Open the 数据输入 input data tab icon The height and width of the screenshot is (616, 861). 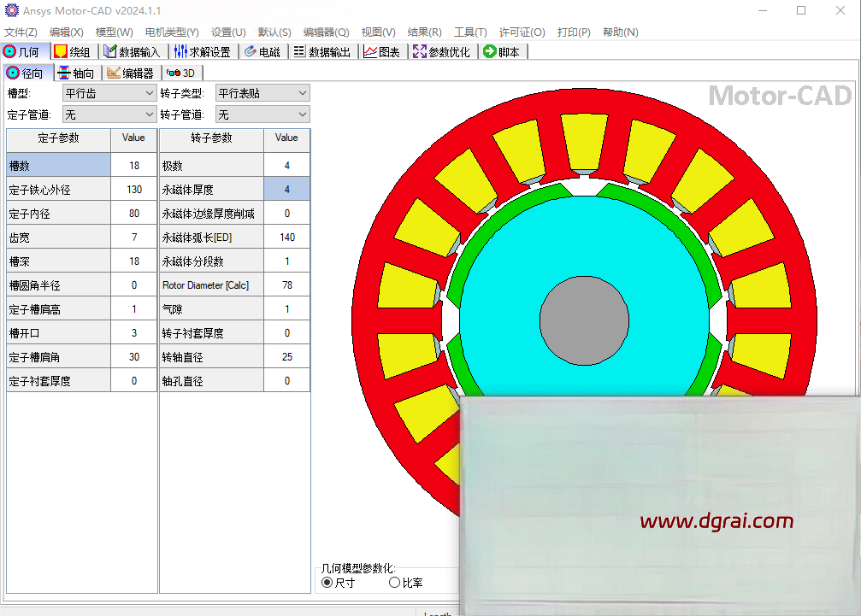pyautogui.click(x=110, y=51)
